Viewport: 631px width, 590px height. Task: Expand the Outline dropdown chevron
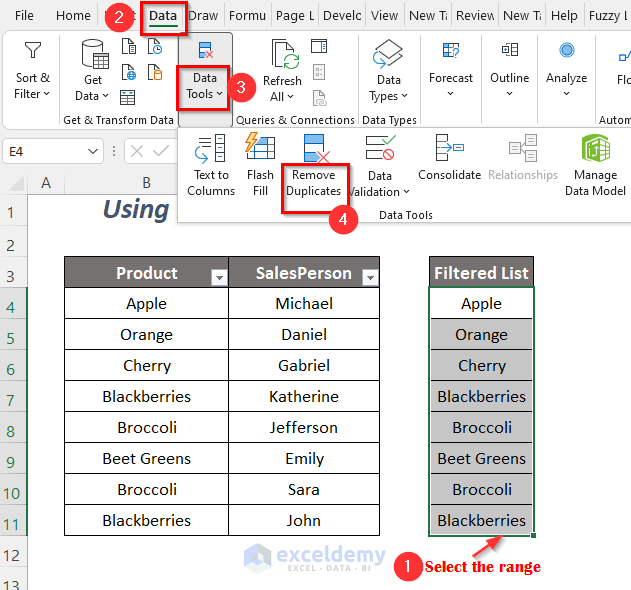pyautogui.click(x=509, y=94)
